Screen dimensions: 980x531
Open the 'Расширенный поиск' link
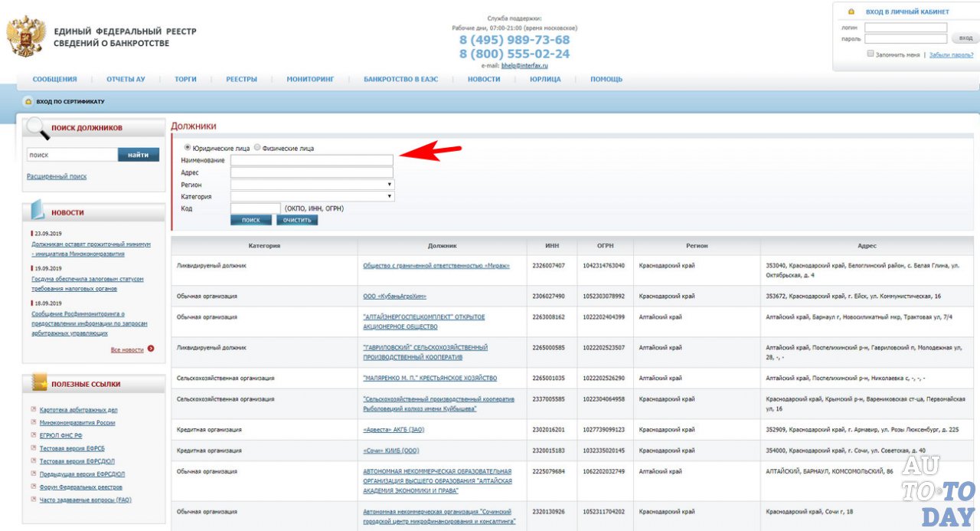[57, 176]
